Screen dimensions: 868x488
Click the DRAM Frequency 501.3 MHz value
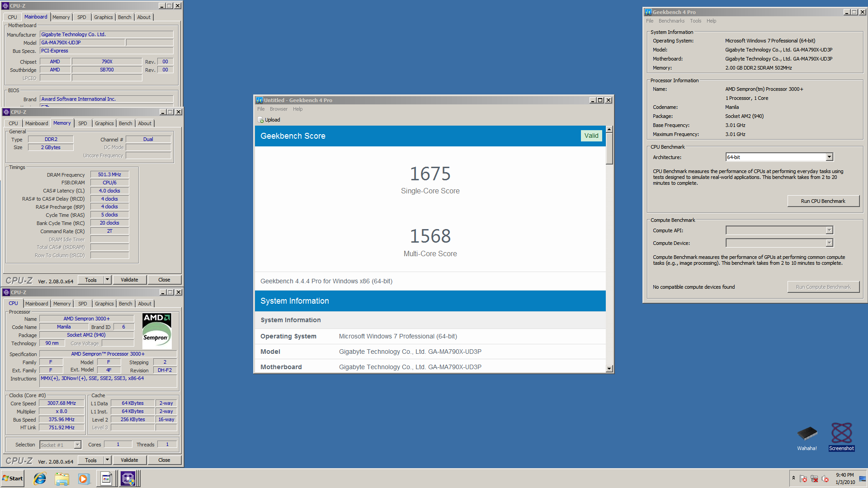[109, 175]
